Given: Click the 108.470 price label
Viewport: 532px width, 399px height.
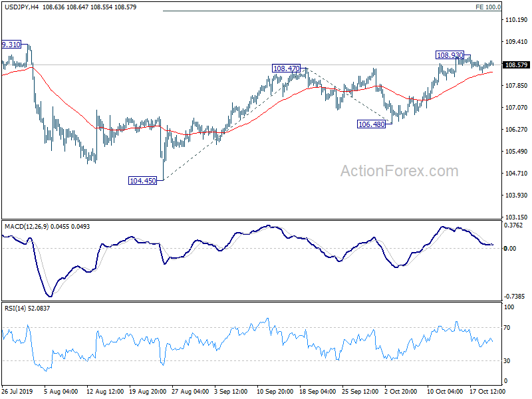Looking at the screenshot, I should tap(287, 68).
